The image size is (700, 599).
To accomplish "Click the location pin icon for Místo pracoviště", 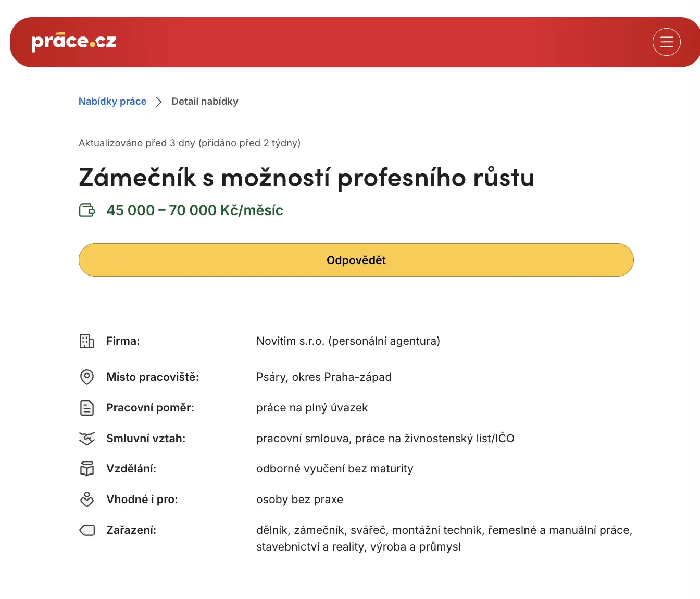I will coord(87,377).
